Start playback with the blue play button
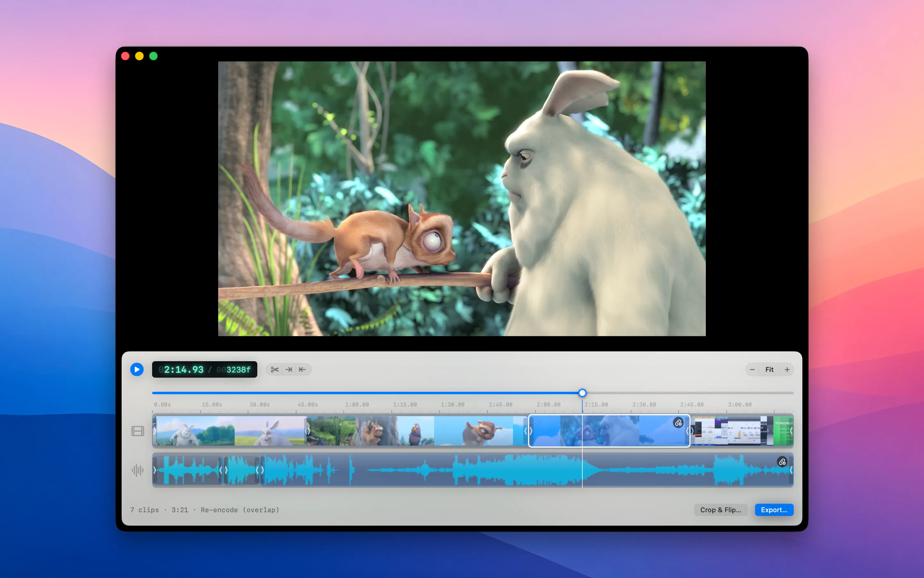 tap(137, 369)
